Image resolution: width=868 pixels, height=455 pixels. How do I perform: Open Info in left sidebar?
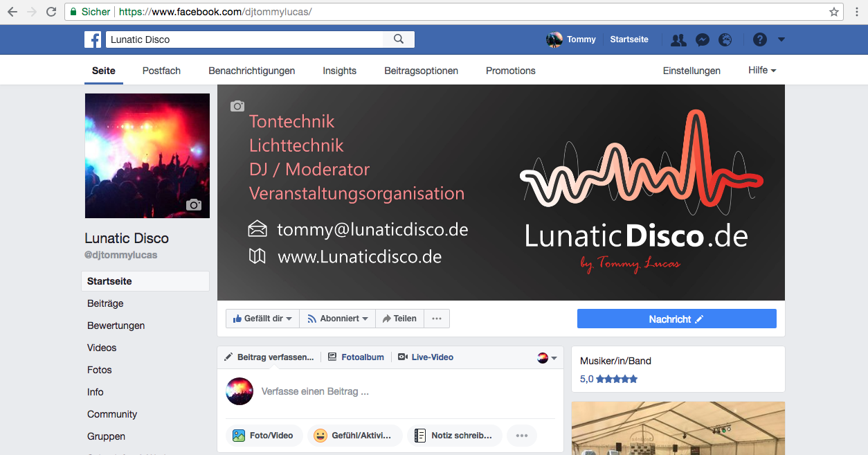tap(96, 392)
